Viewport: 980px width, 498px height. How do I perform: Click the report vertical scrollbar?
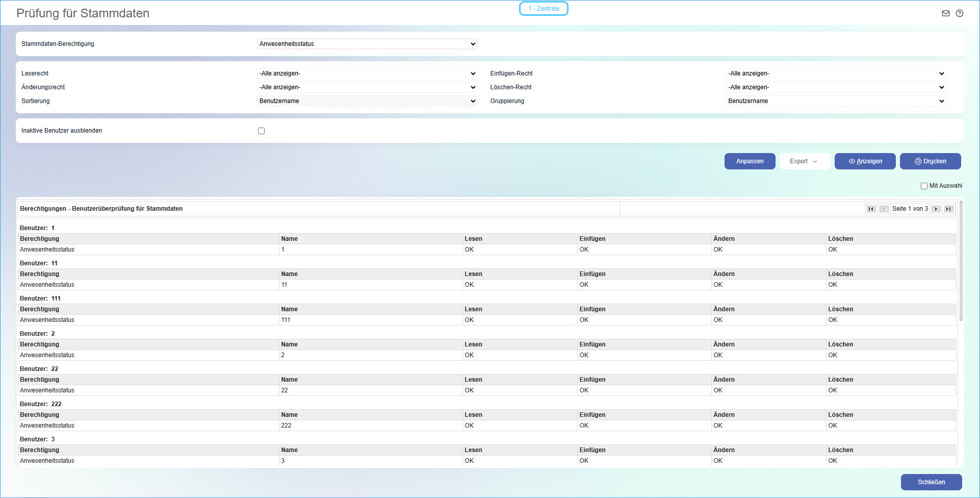click(961, 260)
